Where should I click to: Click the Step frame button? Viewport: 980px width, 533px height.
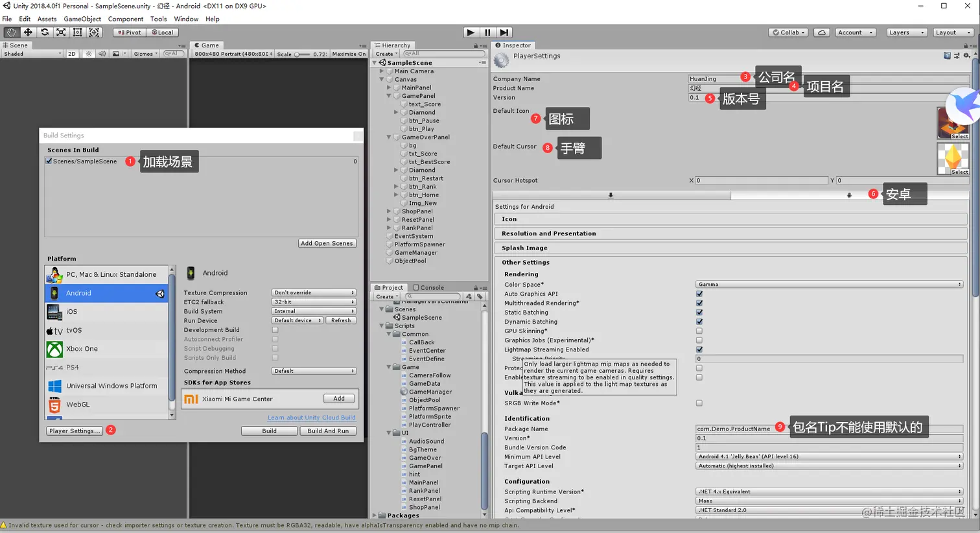click(x=504, y=32)
